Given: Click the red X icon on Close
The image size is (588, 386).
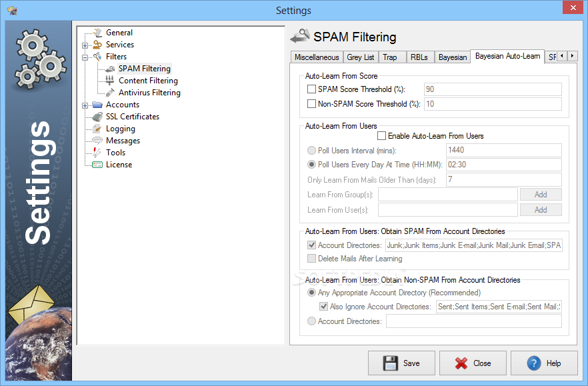Looking at the screenshot, I should [x=461, y=363].
